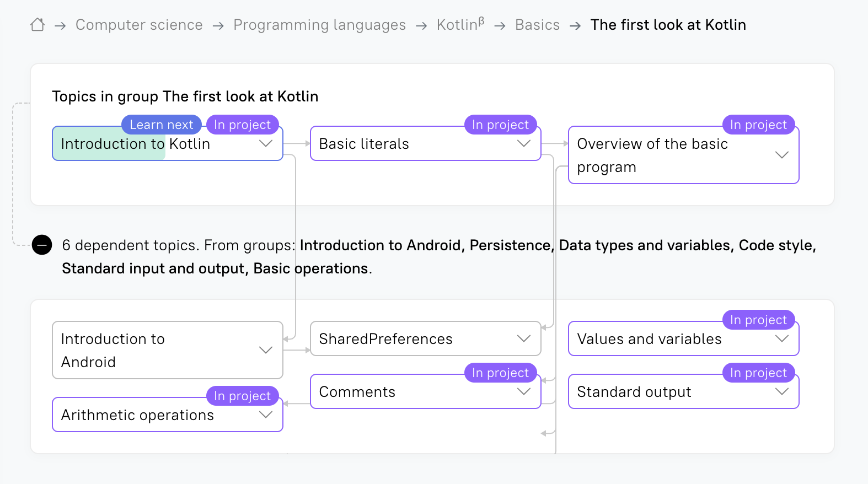The image size is (868, 484).
Task: Click In project badge on Introduction to Kotlin
Action: [x=243, y=125]
